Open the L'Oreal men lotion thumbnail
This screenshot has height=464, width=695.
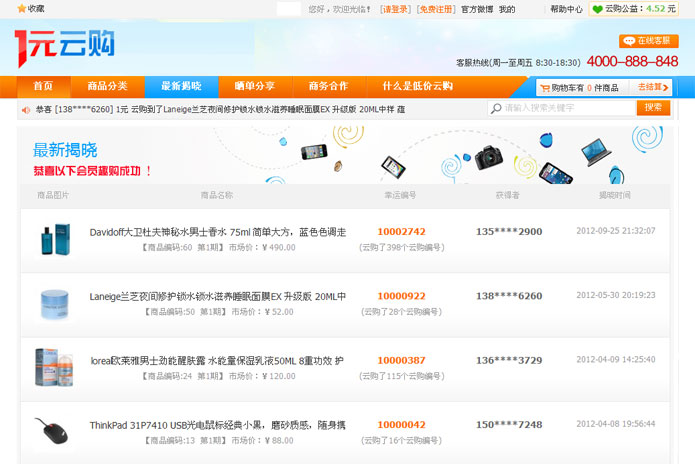[x=54, y=368]
